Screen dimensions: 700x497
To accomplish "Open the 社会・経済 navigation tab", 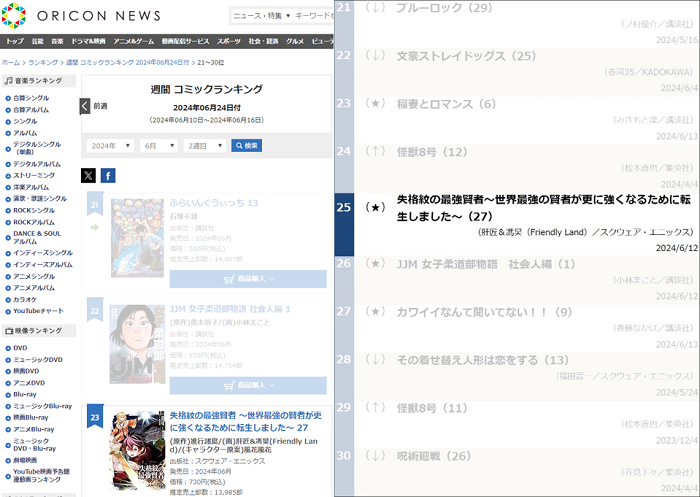I will coord(263,41).
